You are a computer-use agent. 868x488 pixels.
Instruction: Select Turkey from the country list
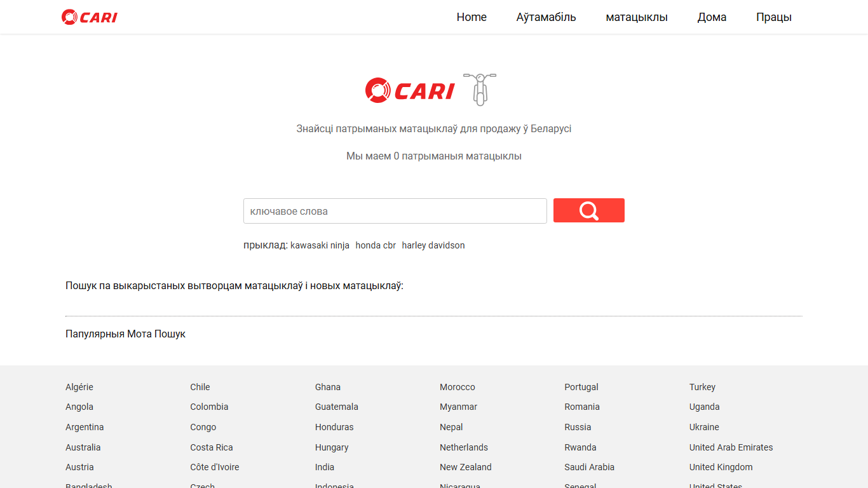(702, 387)
